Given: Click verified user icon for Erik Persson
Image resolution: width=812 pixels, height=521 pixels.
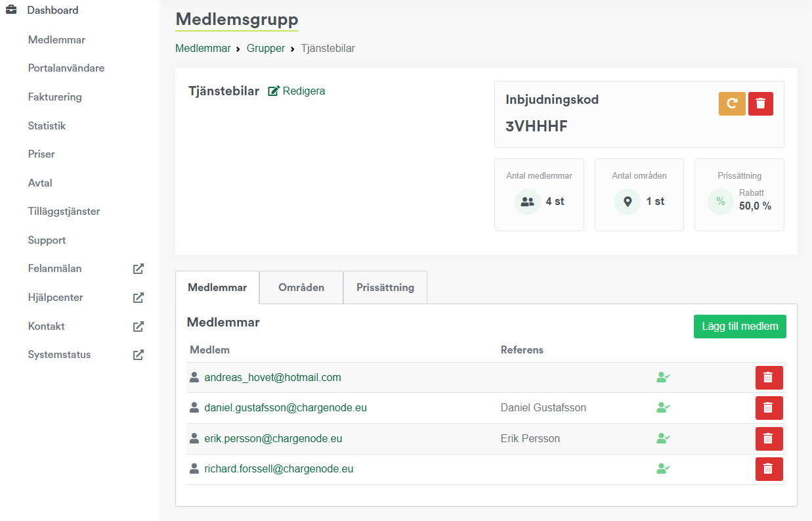Looking at the screenshot, I should pos(663,439).
